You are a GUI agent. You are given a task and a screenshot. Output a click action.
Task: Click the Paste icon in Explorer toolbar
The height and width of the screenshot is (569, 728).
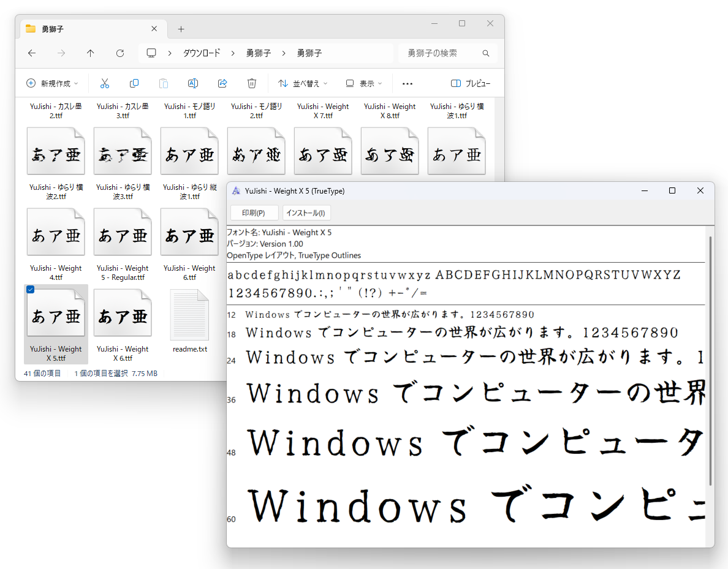point(164,83)
